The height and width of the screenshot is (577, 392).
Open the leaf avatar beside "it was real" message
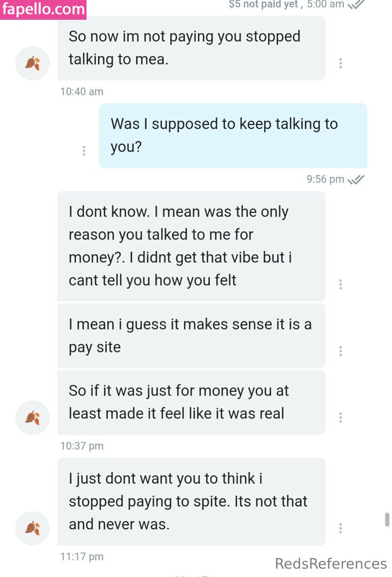click(x=33, y=417)
